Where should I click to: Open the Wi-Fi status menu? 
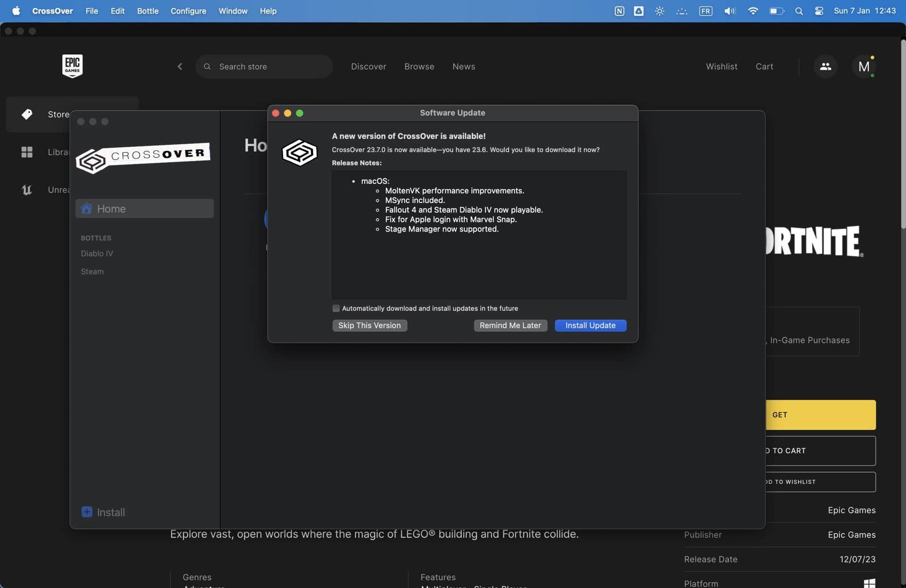(x=753, y=11)
